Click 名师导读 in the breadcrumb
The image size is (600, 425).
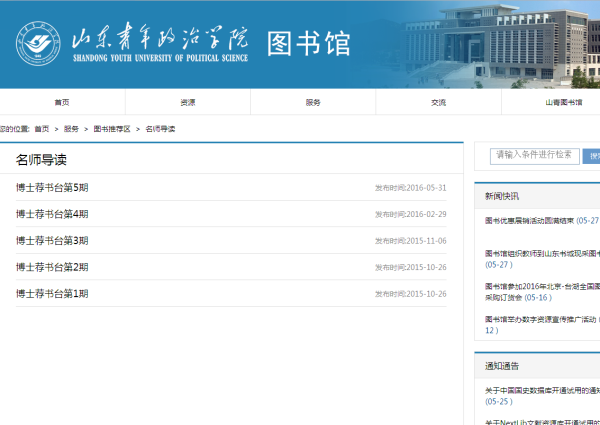click(x=160, y=129)
